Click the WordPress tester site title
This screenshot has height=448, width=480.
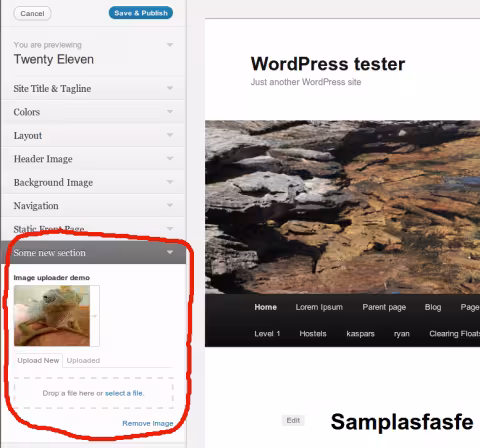(328, 64)
